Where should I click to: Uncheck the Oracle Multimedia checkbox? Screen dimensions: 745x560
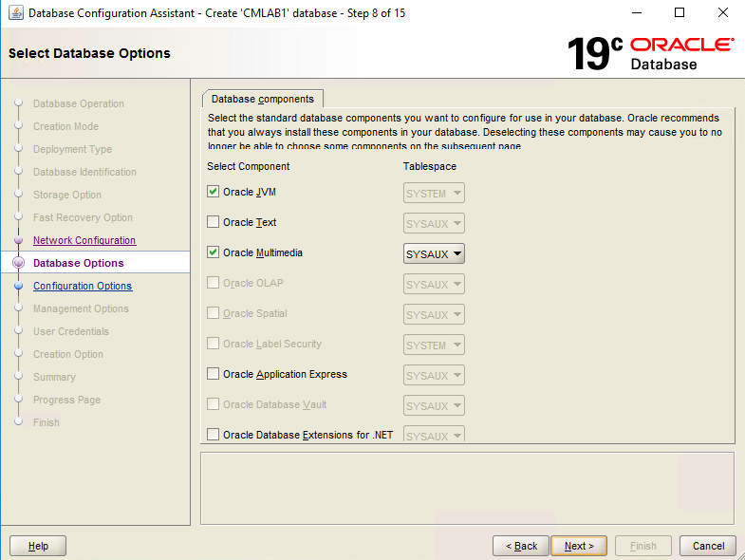click(x=213, y=252)
